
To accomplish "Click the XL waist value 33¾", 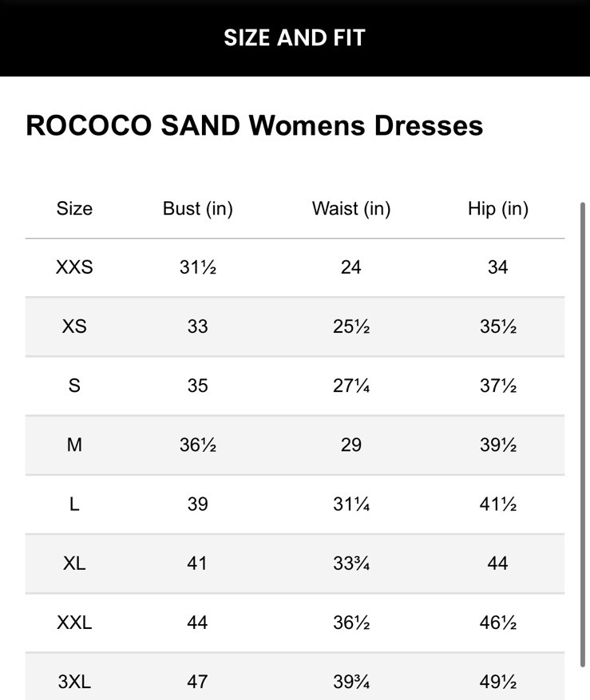I will 350,563.
